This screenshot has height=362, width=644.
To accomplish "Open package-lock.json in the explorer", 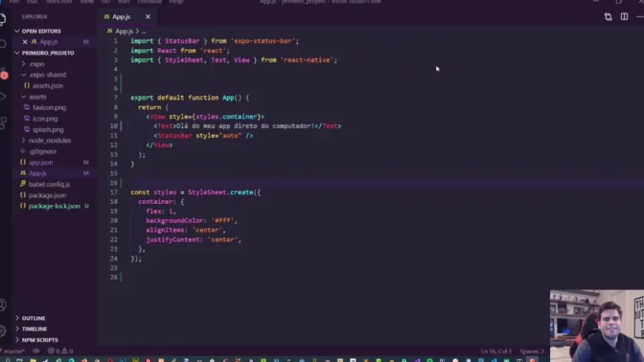I will (x=54, y=206).
